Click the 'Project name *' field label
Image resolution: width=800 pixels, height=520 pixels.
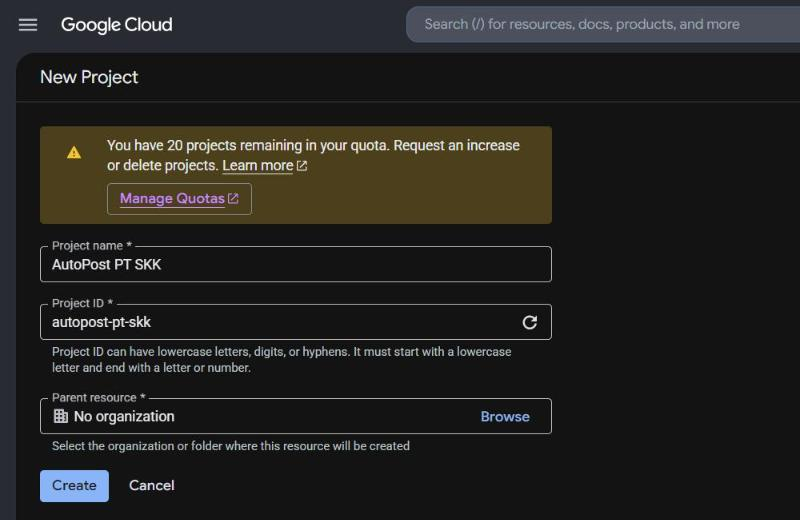point(92,245)
